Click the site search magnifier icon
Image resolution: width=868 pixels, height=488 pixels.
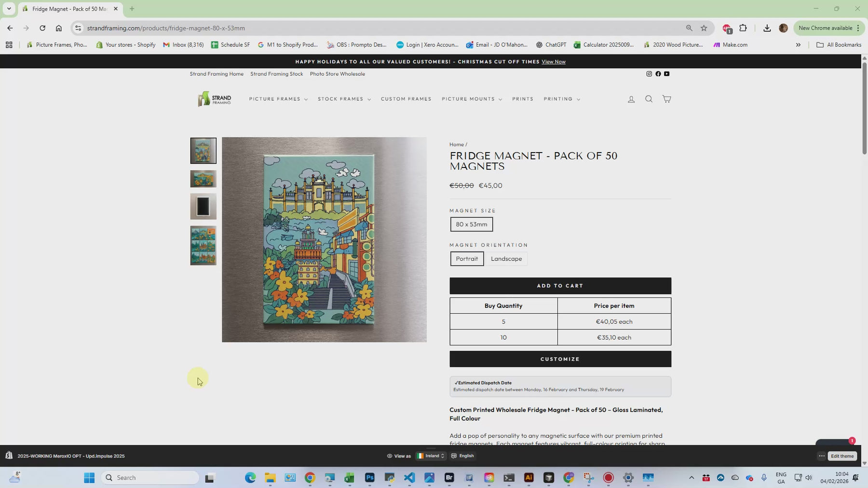(x=649, y=99)
